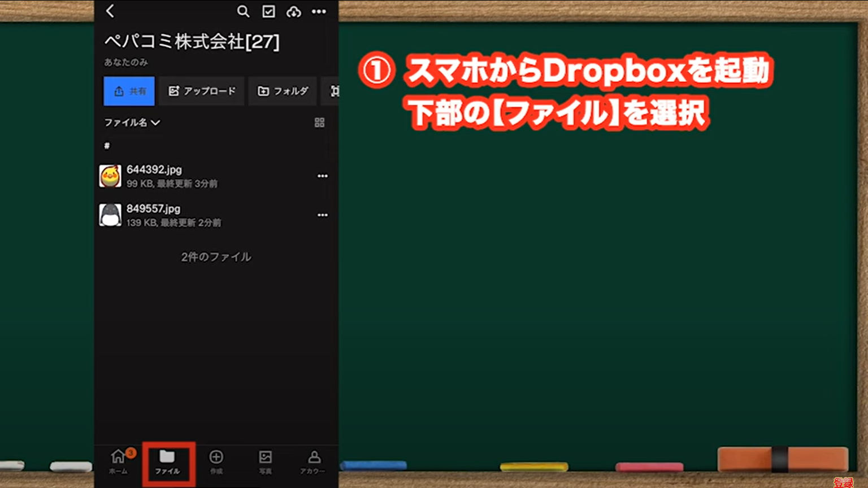Tap the blue 共有 share button
This screenshot has width=868, height=488.
point(129,91)
